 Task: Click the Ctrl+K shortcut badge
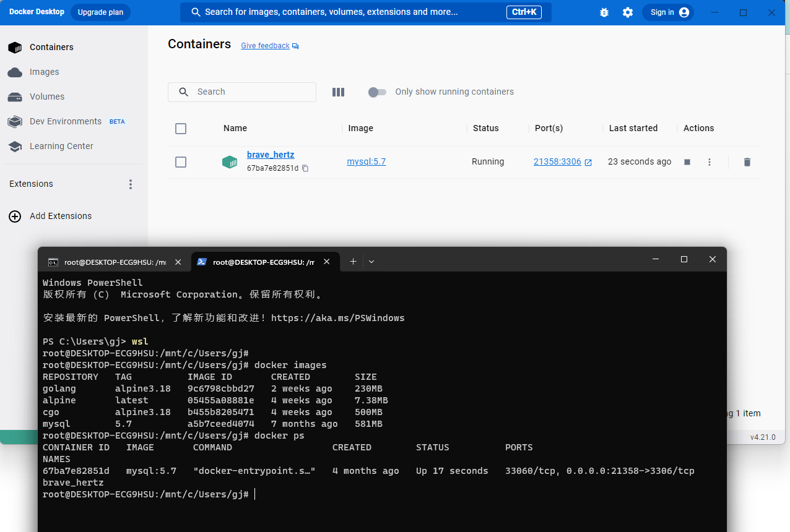click(x=524, y=12)
